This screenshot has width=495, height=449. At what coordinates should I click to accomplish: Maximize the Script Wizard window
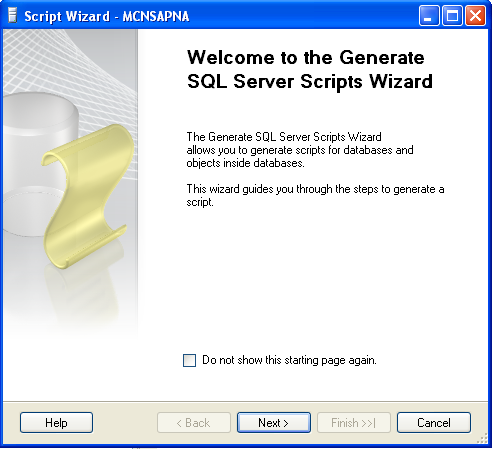point(452,15)
